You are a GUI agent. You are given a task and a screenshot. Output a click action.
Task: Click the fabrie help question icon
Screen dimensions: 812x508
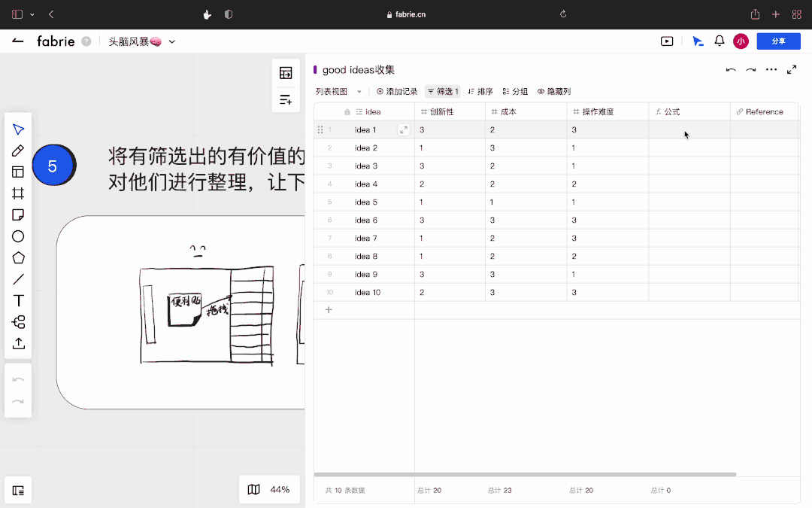click(x=86, y=41)
